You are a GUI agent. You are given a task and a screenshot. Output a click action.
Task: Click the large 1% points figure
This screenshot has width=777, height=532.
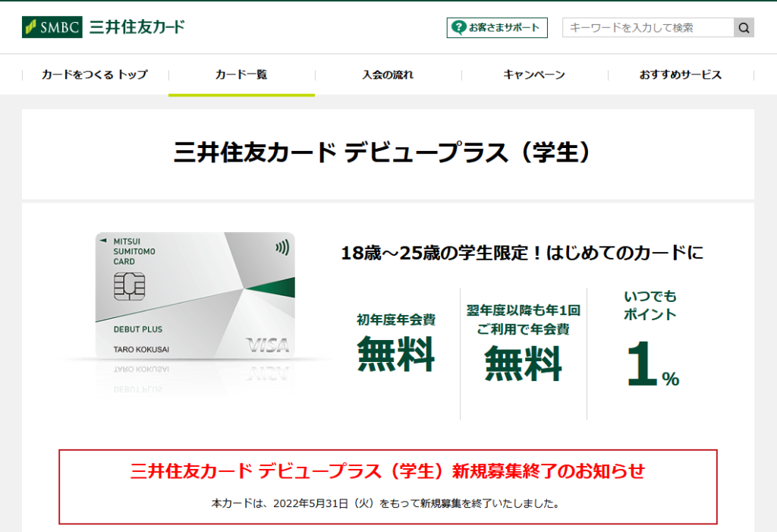click(653, 364)
